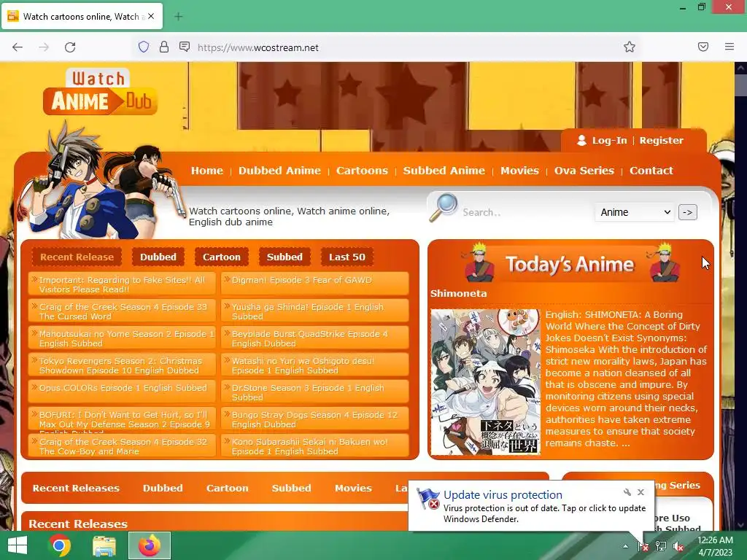The image size is (747, 560).
Task: Click the site security padlock icon
Action: click(164, 47)
